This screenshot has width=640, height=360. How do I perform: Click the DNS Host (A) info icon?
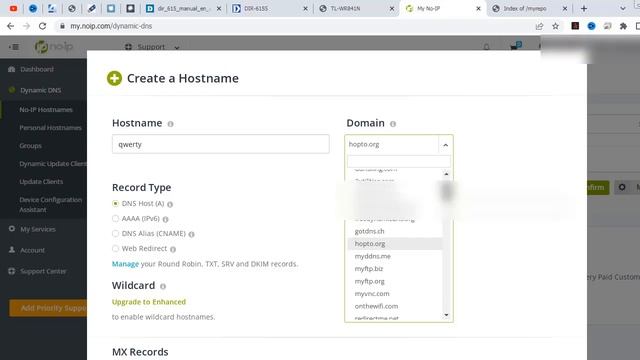[x=170, y=204]
